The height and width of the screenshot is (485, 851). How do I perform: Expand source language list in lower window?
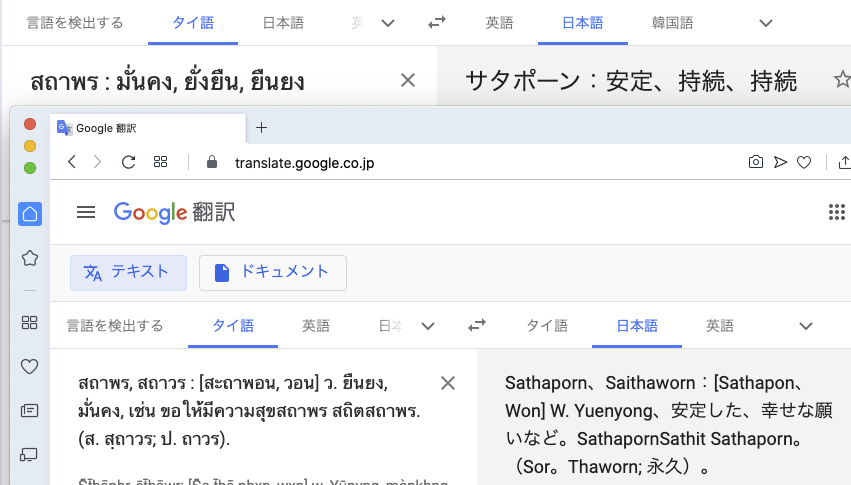428,325
